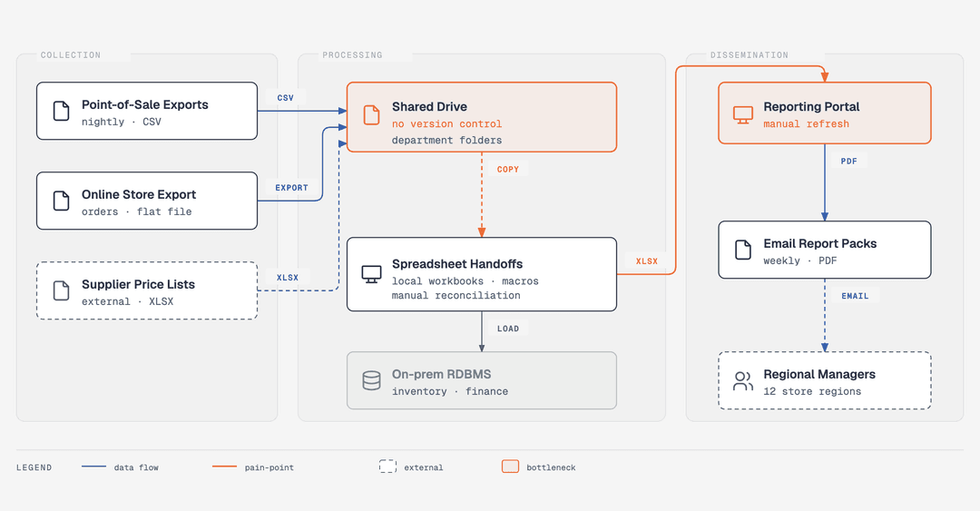Click the 'pain-point' legend label
This screenshot has height=511, width=980.
click(x=269, y=467)
